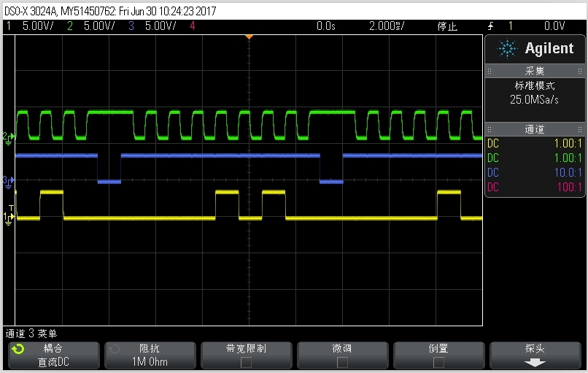
Task: Click channel 2 ground level marker
Action: [x=8, y=138]
